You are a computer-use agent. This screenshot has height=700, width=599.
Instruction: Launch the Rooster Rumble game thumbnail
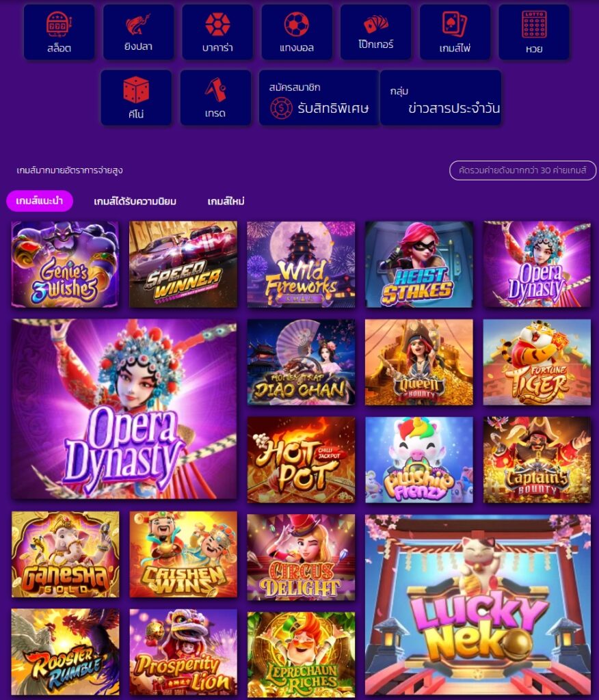click(x=65, y=651)
